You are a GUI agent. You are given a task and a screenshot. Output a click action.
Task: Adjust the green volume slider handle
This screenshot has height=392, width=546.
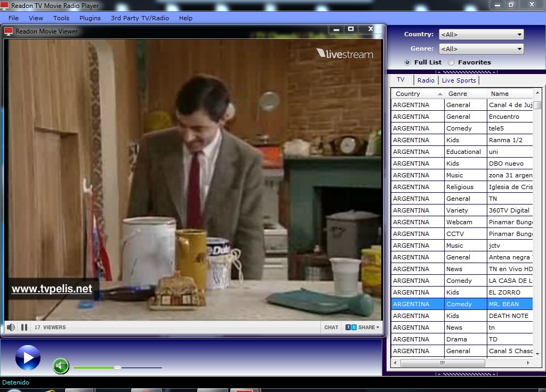[x=118, y=367]
